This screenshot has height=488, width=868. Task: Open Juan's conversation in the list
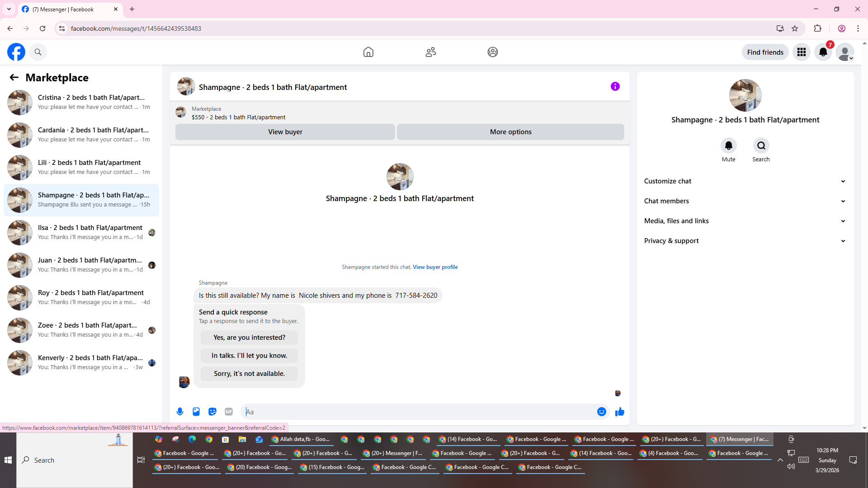(x=81, y=265)
